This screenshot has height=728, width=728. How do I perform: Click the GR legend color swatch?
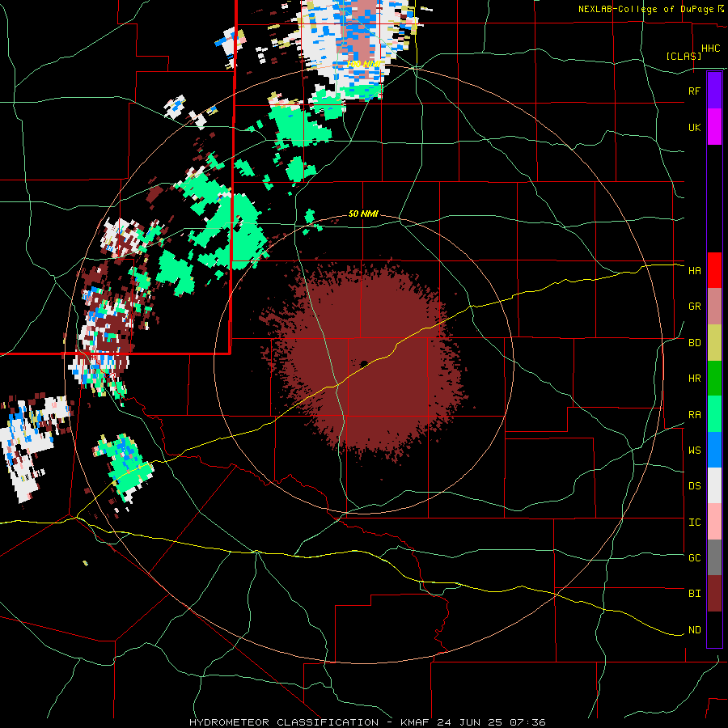click(714, 306)
